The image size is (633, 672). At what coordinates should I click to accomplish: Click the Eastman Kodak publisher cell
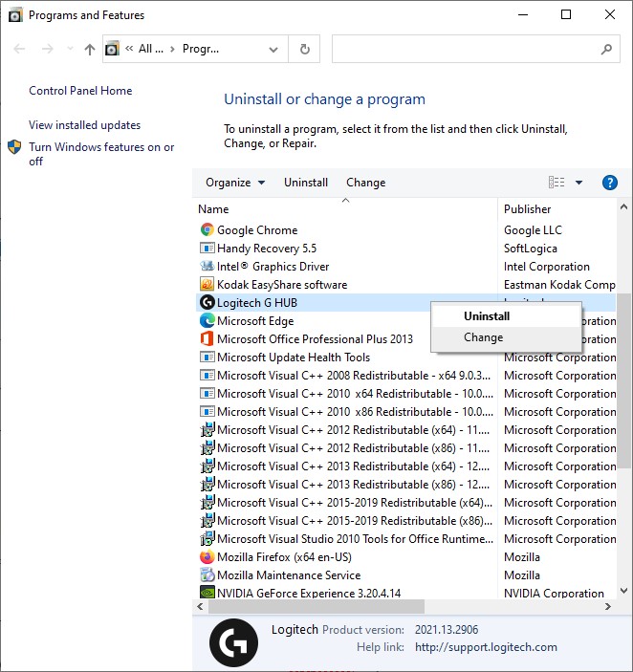559,285
